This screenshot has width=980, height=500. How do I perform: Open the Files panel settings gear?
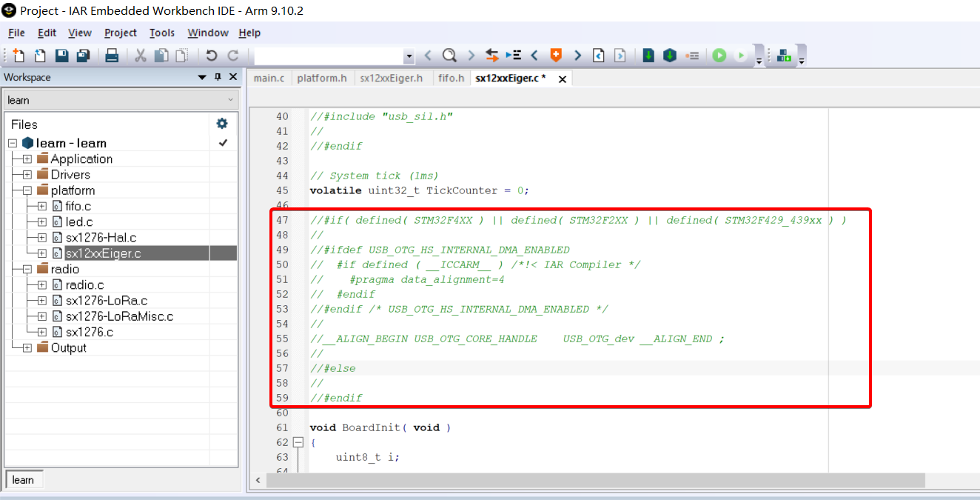click(221, 124)
